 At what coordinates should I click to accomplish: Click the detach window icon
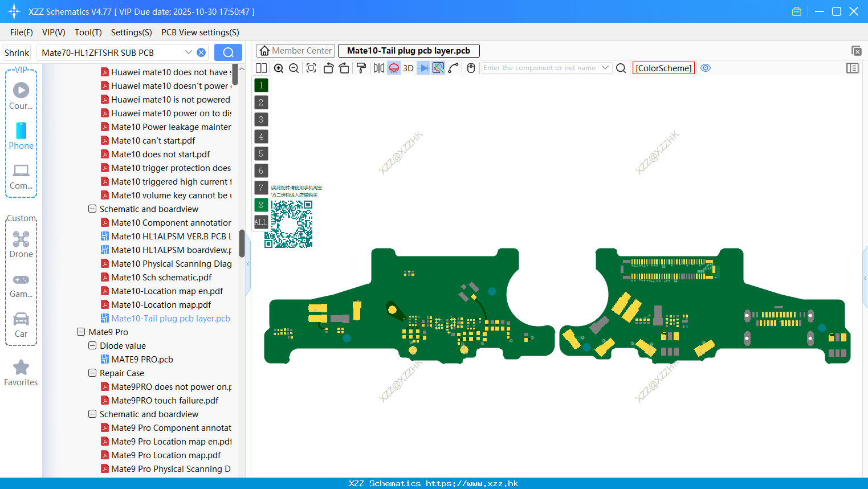[x=856, y=51]
